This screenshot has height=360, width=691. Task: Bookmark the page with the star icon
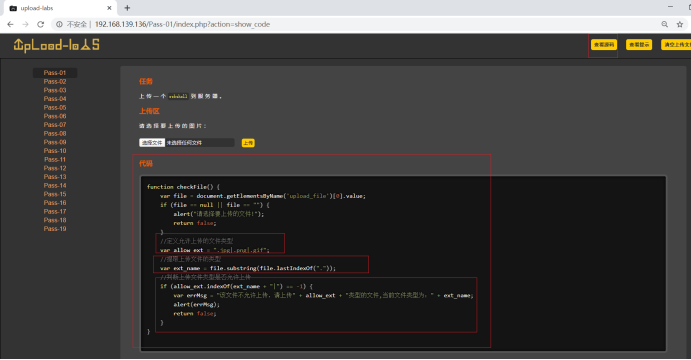coord(680,24)
